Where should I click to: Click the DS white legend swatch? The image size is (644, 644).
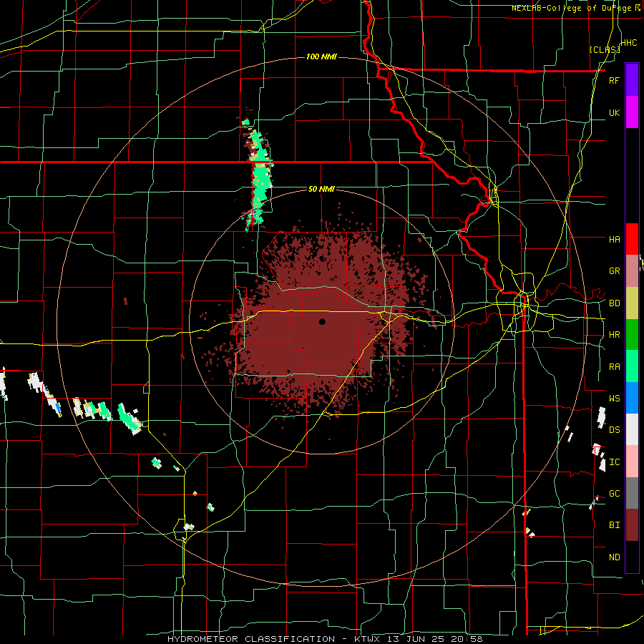pyautogui.click(x=632, y=429)
